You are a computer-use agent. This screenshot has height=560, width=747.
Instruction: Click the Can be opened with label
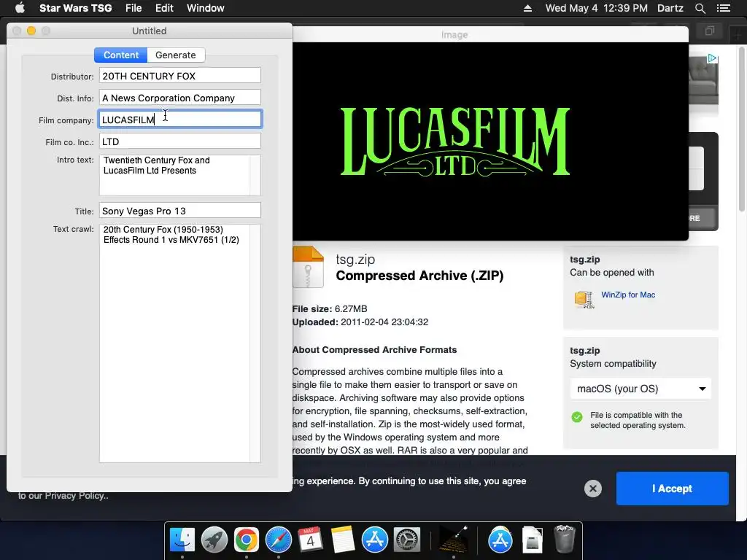[612, 273]
